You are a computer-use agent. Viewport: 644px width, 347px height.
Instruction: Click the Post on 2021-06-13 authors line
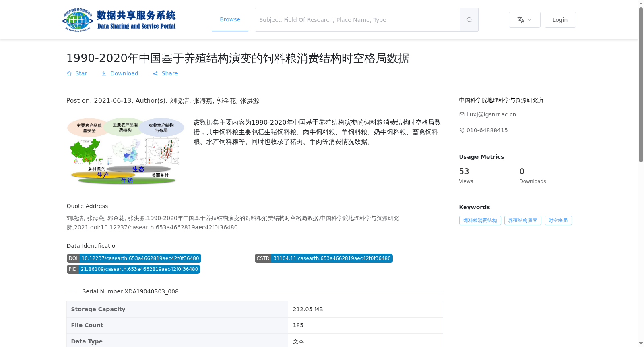coord(163,100)
